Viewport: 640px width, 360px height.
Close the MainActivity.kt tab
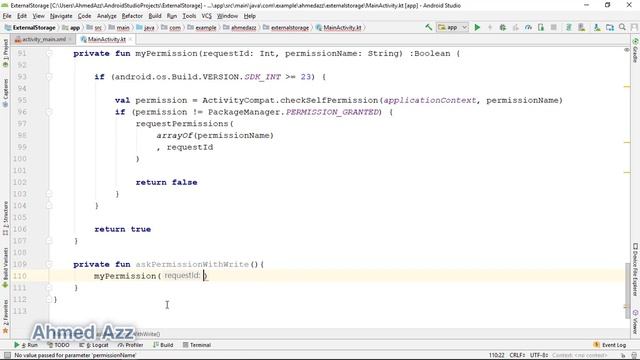pyautogui.click(x=130, y=39)
